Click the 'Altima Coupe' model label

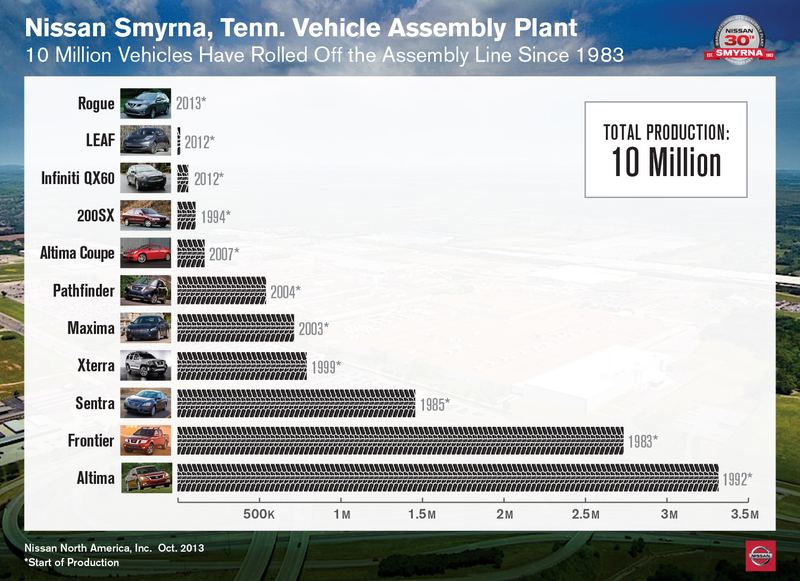coord(77,253)
